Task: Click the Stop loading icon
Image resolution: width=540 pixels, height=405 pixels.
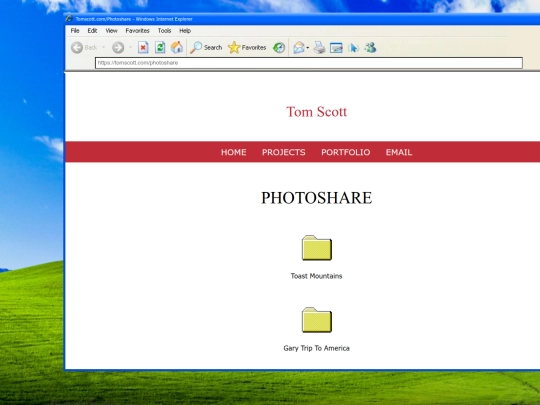Action: tap(143, 48)
